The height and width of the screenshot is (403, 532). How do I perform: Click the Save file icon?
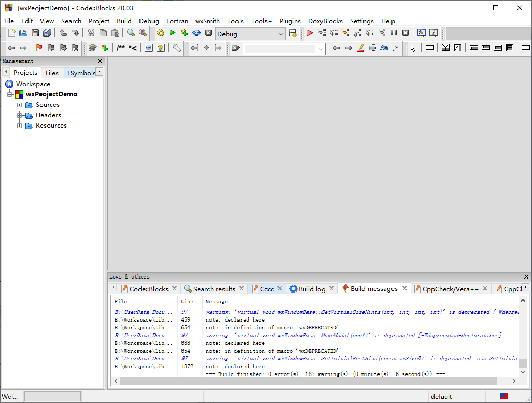click(x=35, y=33)
